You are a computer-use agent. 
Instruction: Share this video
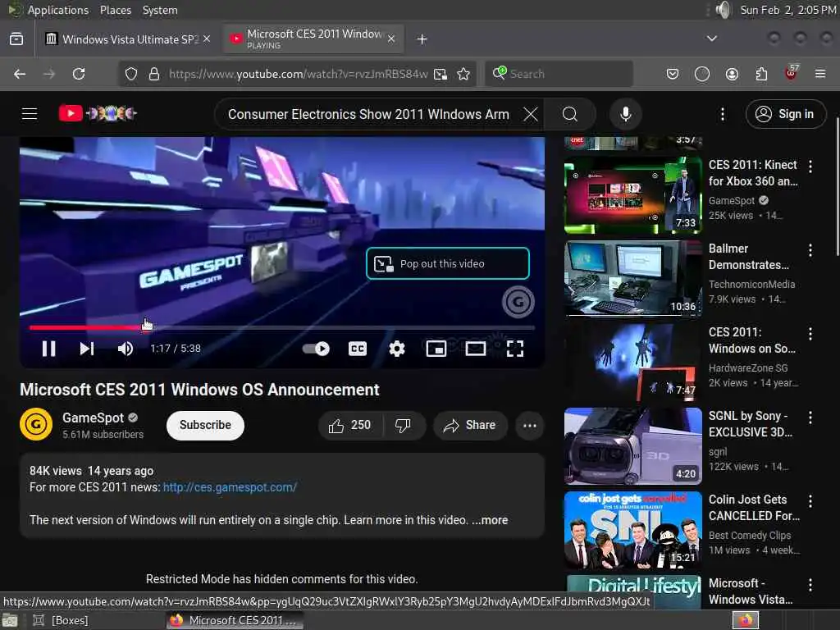470,426
